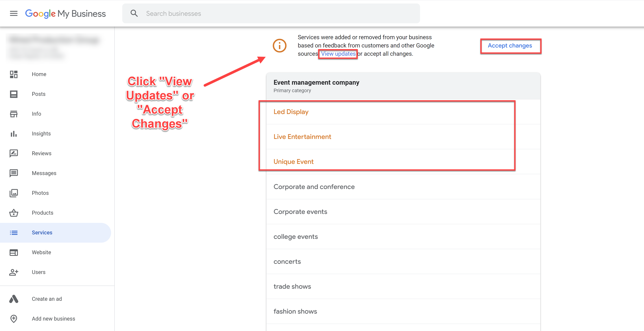The image size is (644, 331).
Task: Click the search magnifier icon
Action: pyautogui.click(x=134, y=14)
